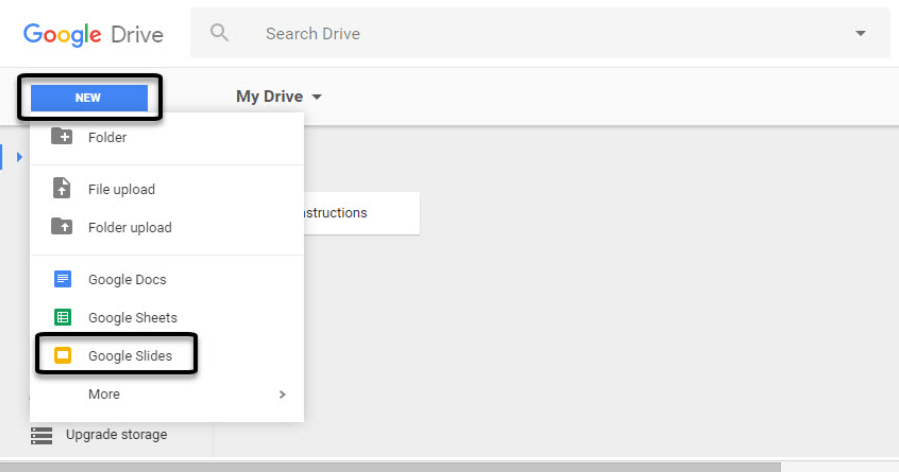
Task: Click the File upload icon
Action: (x=62, y=189)
